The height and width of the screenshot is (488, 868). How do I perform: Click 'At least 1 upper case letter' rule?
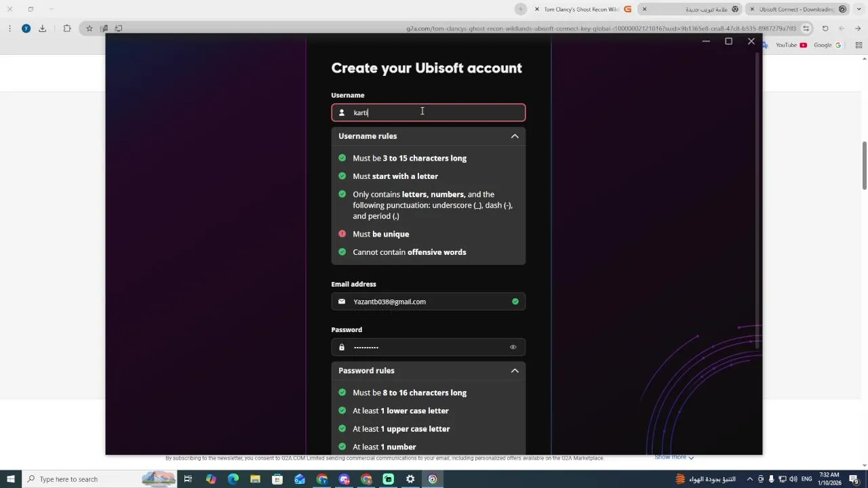coord(401,429)
